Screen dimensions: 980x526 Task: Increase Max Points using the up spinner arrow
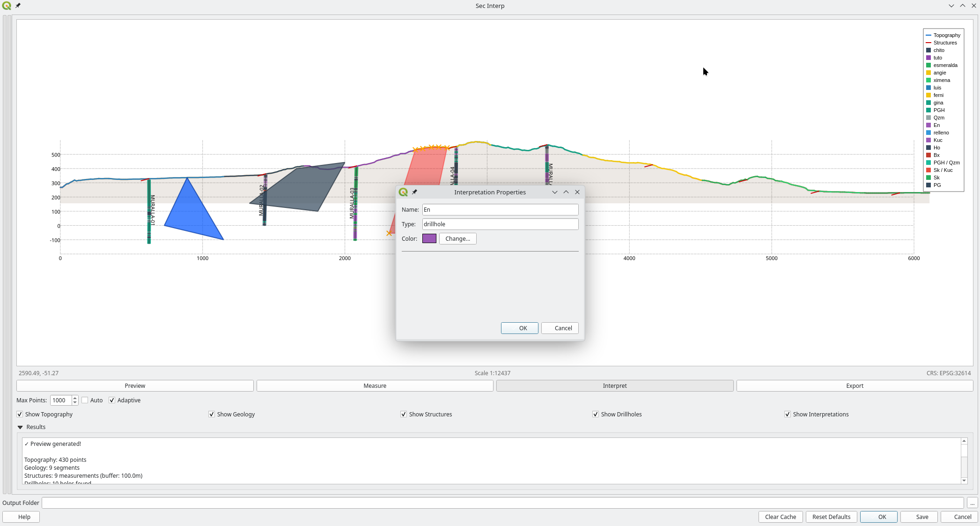pos(75,398)
